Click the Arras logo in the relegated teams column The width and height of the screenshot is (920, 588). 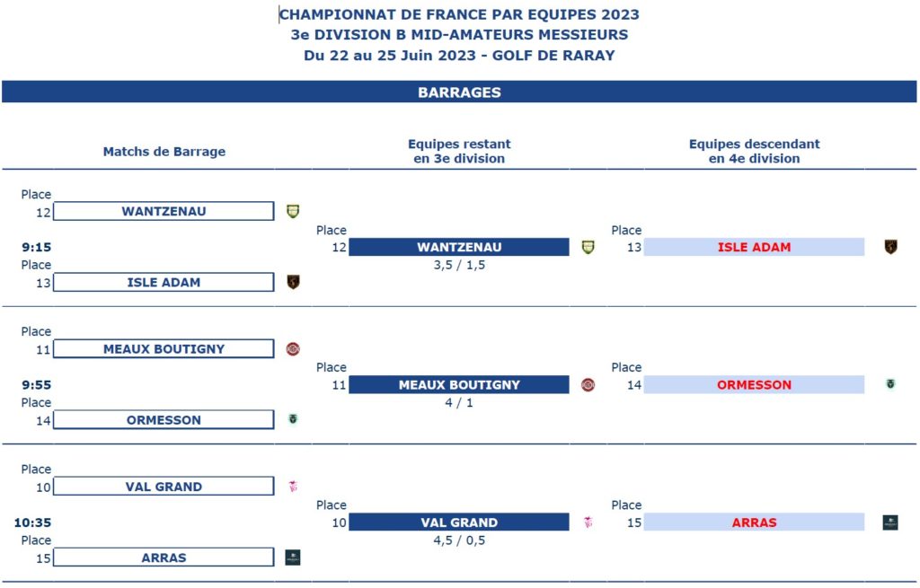(x=890, y=522)
